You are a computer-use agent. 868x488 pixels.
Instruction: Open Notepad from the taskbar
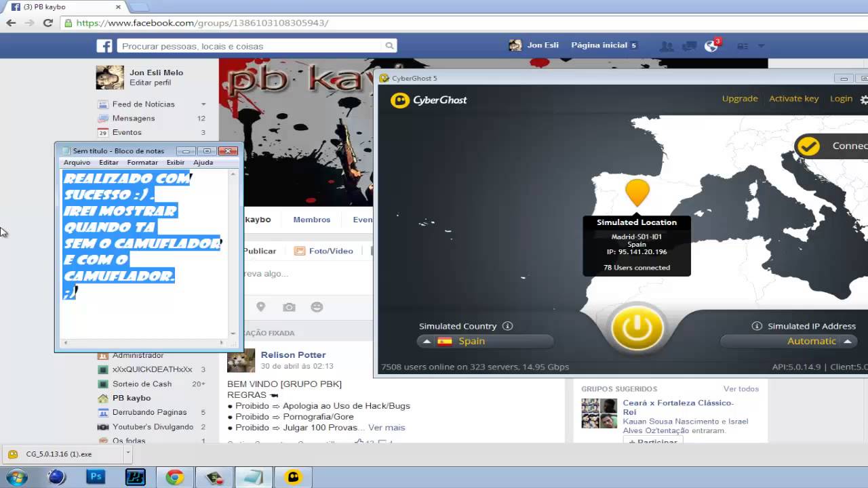click(254, 476)
